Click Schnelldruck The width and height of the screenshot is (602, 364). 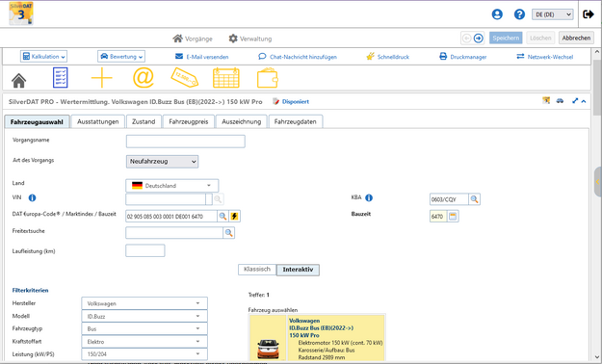click(x=388, y=57)
